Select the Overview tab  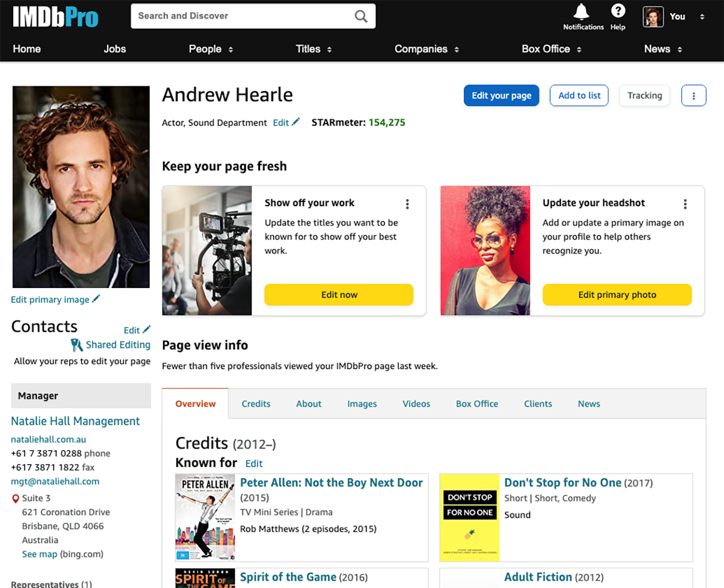195,404
